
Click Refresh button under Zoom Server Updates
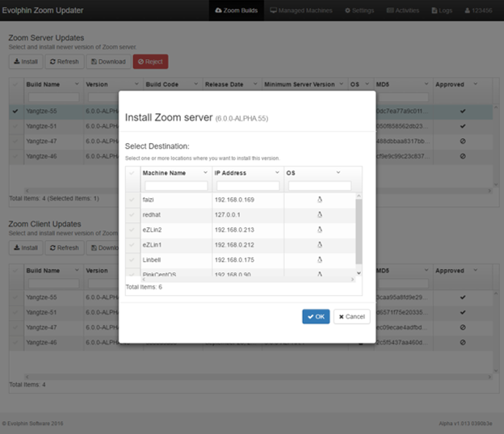tap(65, 61)
